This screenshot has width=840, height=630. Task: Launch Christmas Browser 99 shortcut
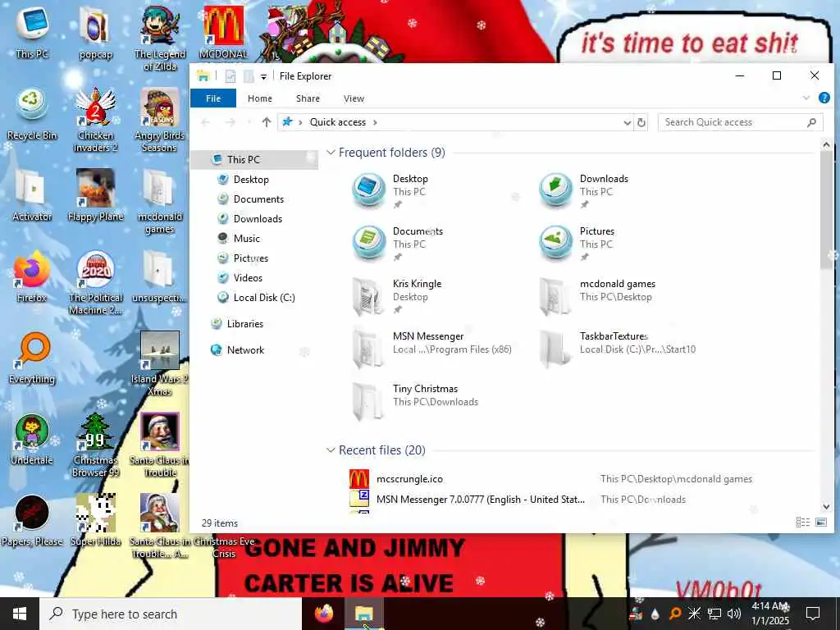pos(95,445)
